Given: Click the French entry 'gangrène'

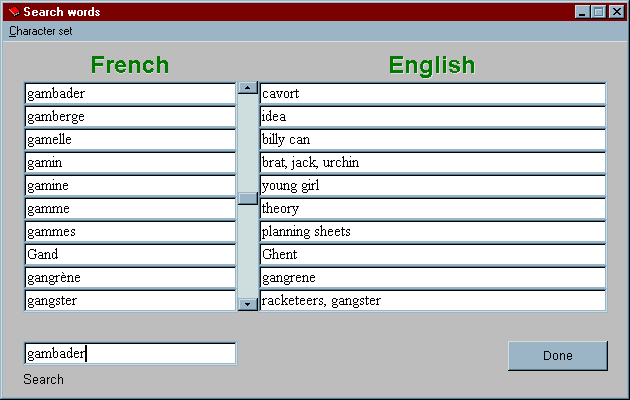Looking at the screenshot, I should click(x=130, y=278).
